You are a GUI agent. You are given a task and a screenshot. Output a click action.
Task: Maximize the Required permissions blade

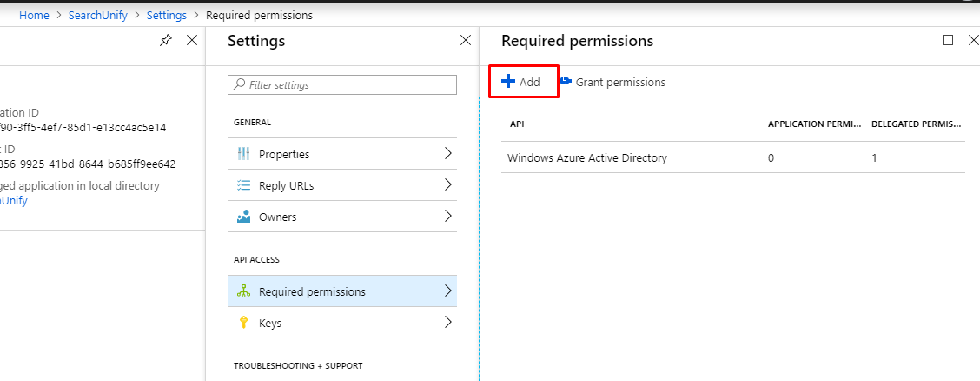point(948,40)
